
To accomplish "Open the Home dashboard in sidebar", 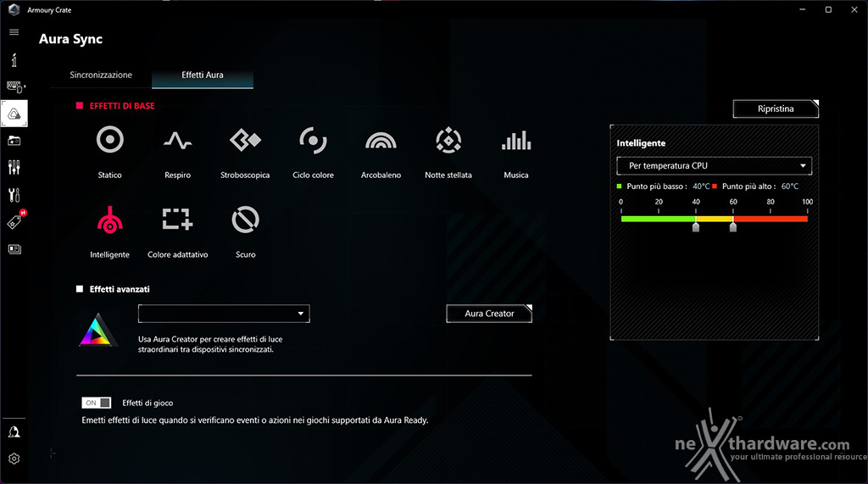I will pos(14,59).
